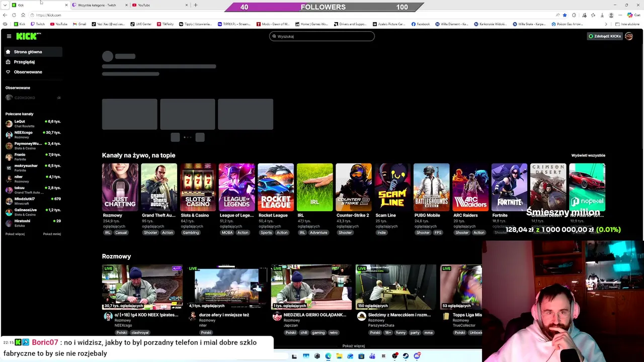Image resolution: width=644 pixels, height=362 pixels.
Task: Open the TikFinity bookmark
Action: coord(165,24)
